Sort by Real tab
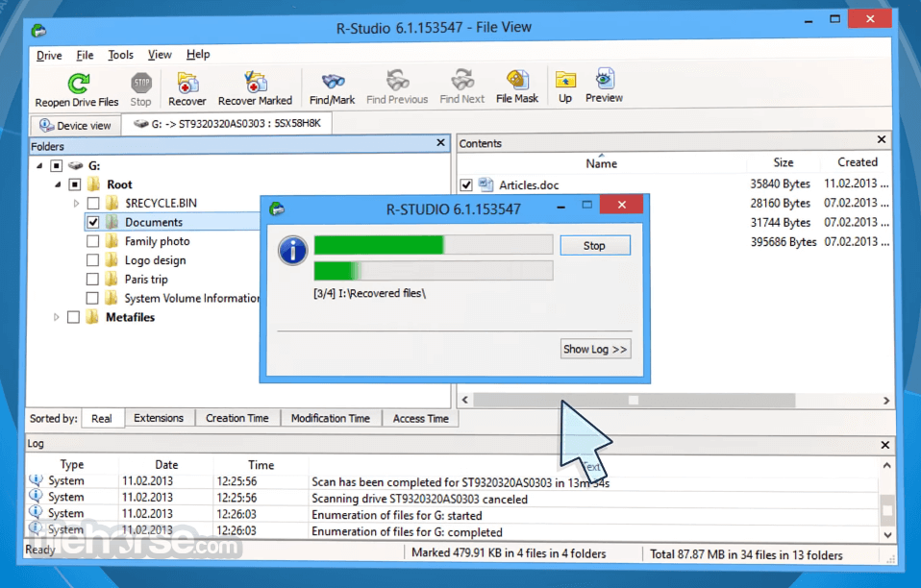 click(x=102, y=418)
